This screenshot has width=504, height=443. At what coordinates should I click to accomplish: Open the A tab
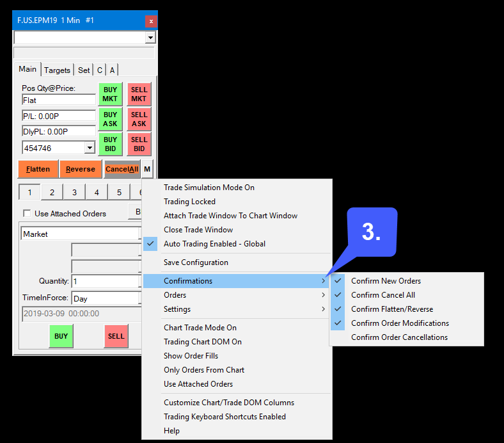coord(112,70)
